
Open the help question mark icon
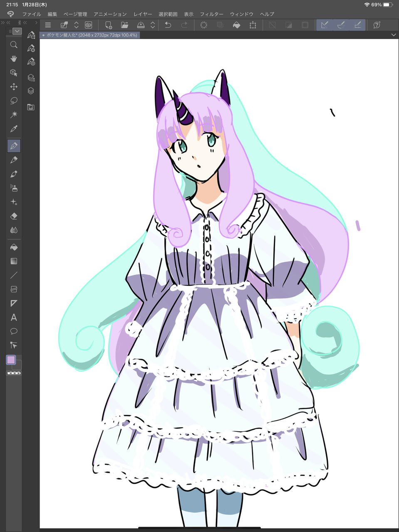[x=377, y=25]
